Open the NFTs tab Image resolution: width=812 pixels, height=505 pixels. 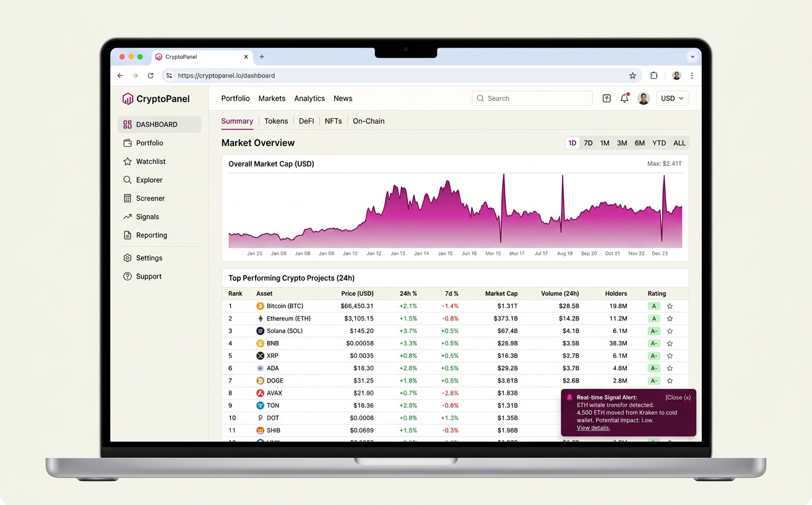click(x=333, y=121)
